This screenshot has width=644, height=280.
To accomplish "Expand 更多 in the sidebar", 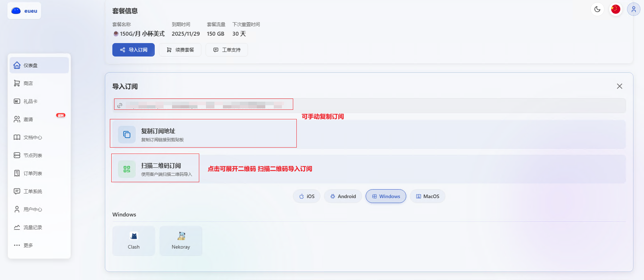I will tap(28, 245).
